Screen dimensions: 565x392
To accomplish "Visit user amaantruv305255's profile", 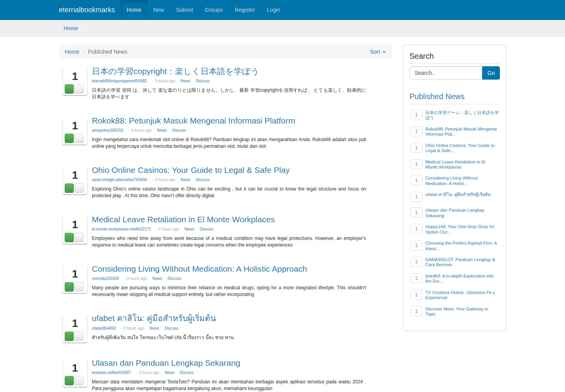I will pos(108,130).
